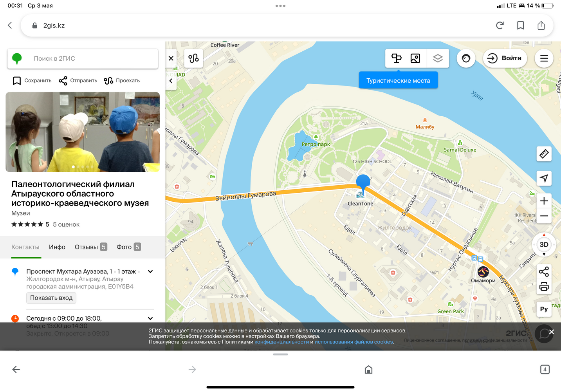
Task: Click the 'Войти' login button
Action: pyautogui.click(x=505, y=58)
